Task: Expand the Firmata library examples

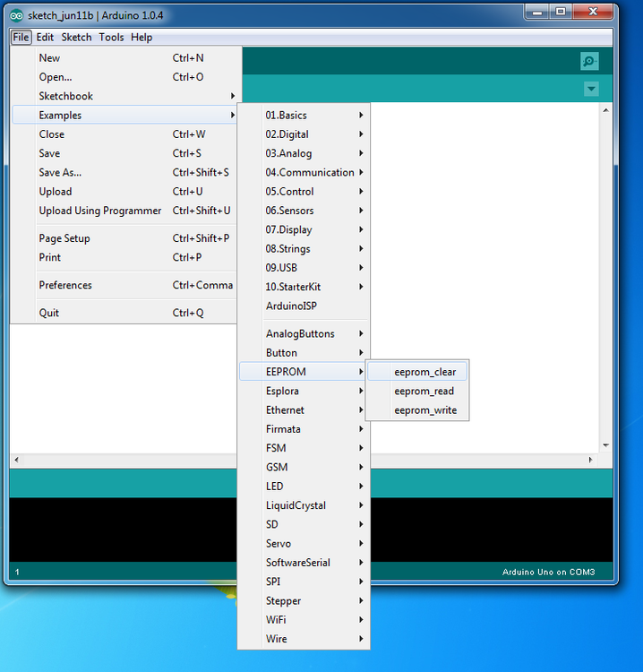Action: pyautogui.click(x=304, y=429)
